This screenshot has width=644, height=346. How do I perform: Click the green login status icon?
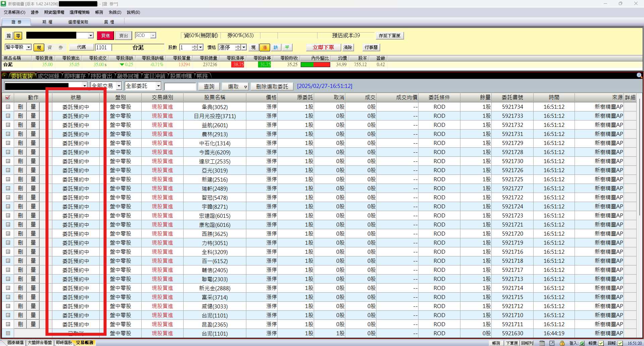pyautogui.click(x=582, y=343)
